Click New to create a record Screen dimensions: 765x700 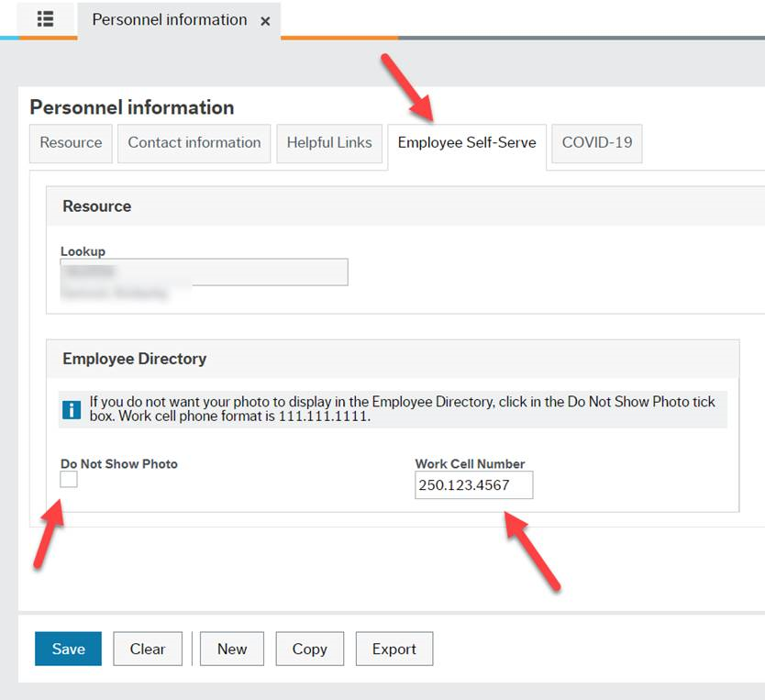point(231,649)
